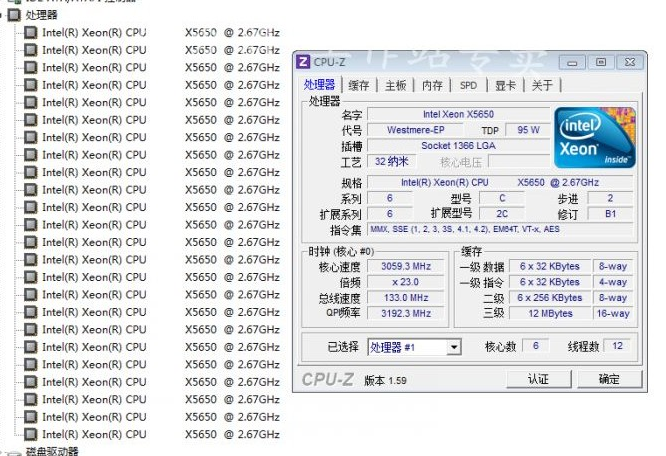Click the 版本 1.59 text in CPU-Z
Viewport: 666px width, 456px height.
click(x=385, y=380)
